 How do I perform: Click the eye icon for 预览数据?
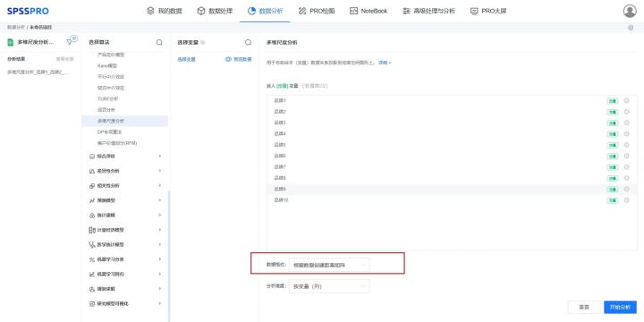tap(228, 59)
